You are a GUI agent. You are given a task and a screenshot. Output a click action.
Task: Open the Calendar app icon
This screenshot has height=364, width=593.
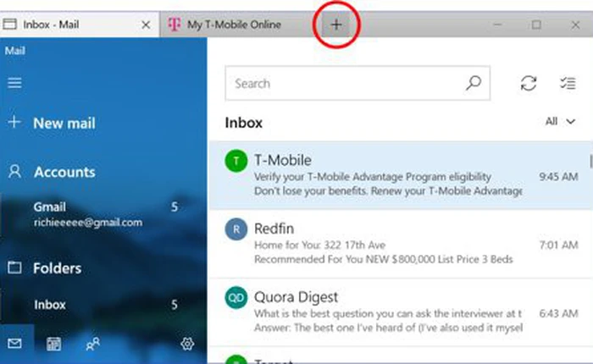point(53,344)
